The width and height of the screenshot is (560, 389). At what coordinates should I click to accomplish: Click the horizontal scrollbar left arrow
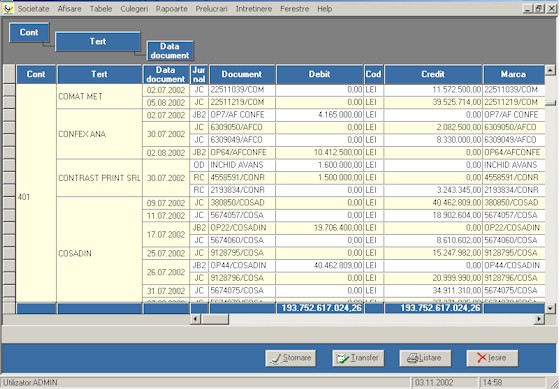pyautogui.click(x=195, y=319)
